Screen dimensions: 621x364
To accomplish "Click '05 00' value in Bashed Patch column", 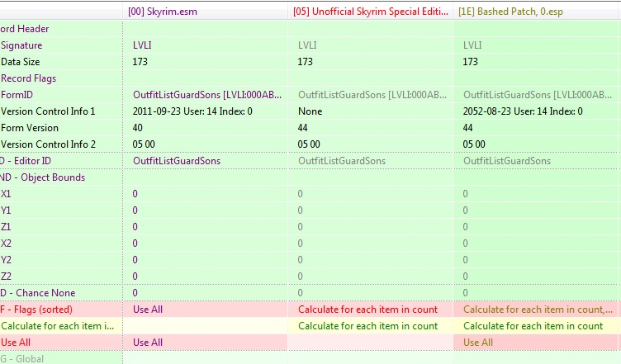I will [474, 144].
